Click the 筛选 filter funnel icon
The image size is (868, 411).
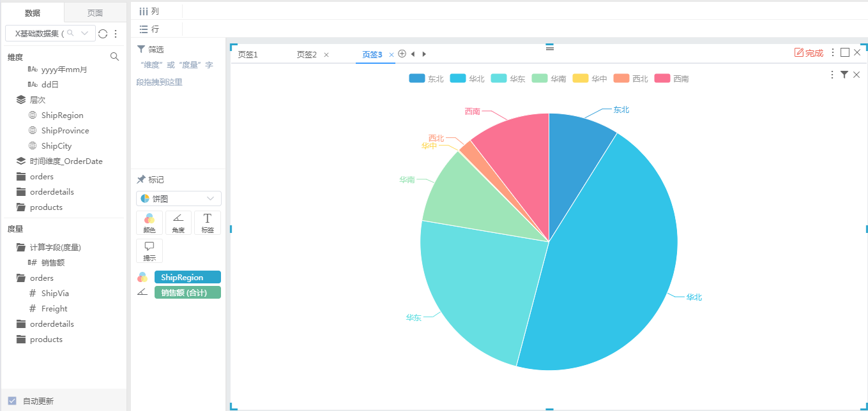pyautogui.click(x=141, y=49)
